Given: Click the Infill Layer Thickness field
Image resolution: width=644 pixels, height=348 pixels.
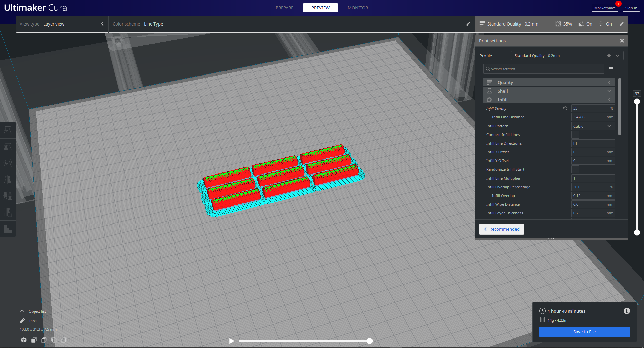Looking at the screenshot, I should click(x=593, y=213).
